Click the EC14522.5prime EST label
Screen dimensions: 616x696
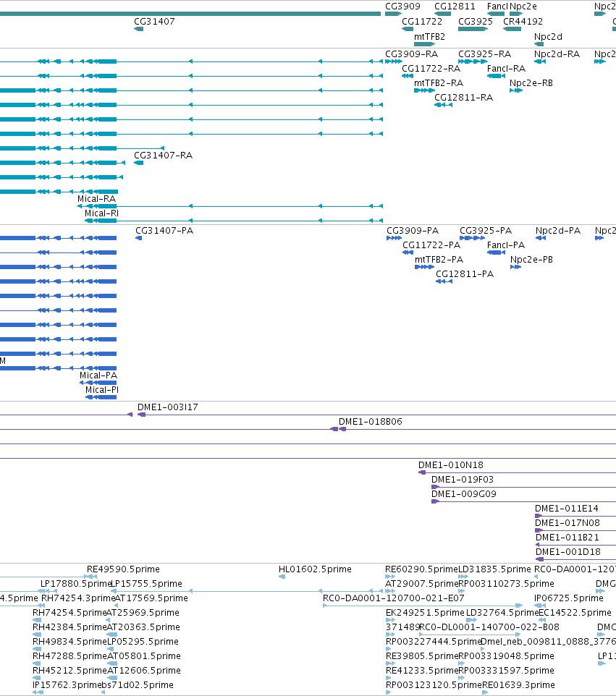tap(575, 613)
